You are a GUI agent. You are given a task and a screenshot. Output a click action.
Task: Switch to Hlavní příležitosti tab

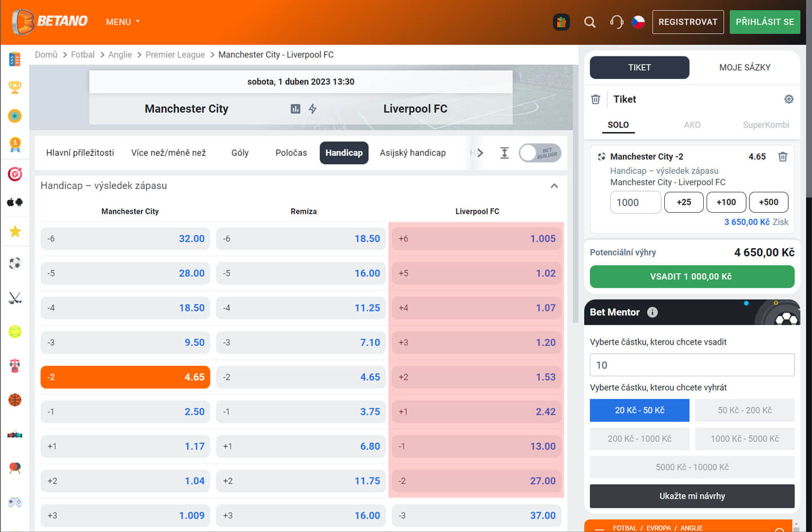[x=80, y=153]
